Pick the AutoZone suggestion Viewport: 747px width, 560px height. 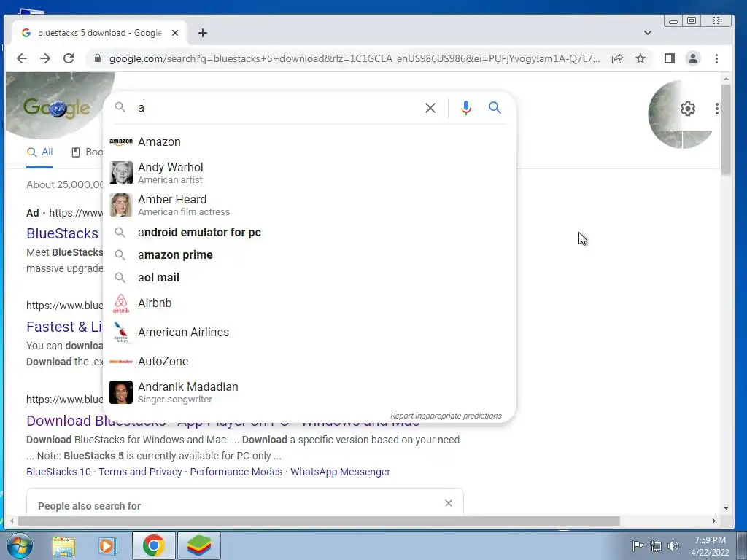(x=309, y=362)
